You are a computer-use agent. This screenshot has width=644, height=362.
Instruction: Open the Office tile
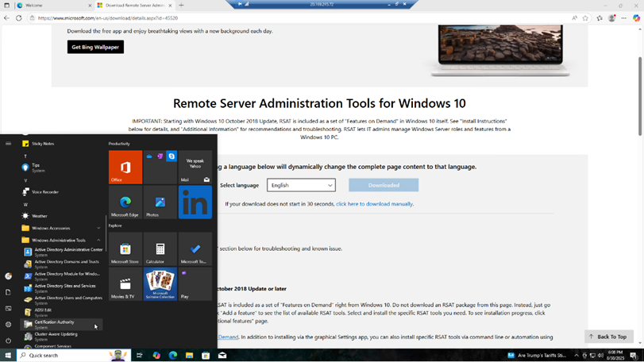pyautogui.click(x=125, y=167)
